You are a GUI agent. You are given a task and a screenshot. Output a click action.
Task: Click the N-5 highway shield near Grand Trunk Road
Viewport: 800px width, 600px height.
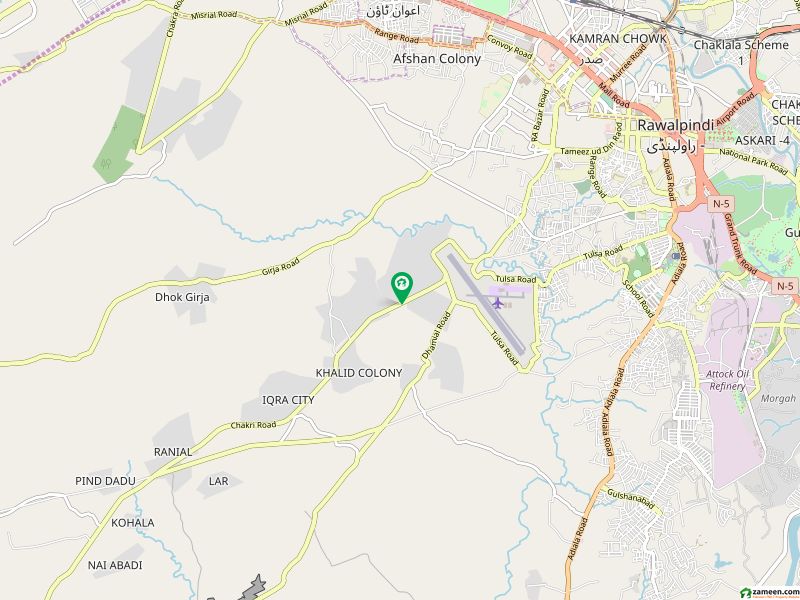717,205
